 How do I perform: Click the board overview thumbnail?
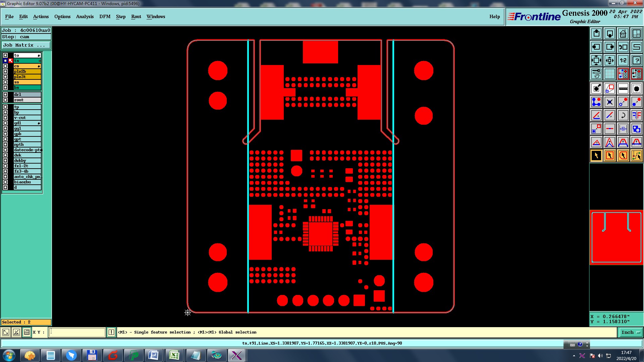616,237
